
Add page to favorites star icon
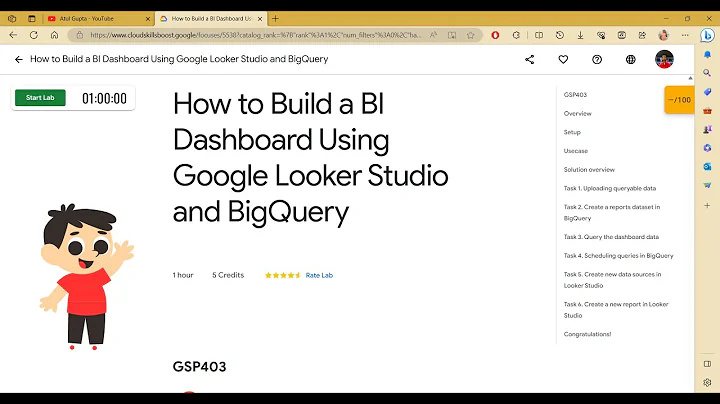click(470, 35)
